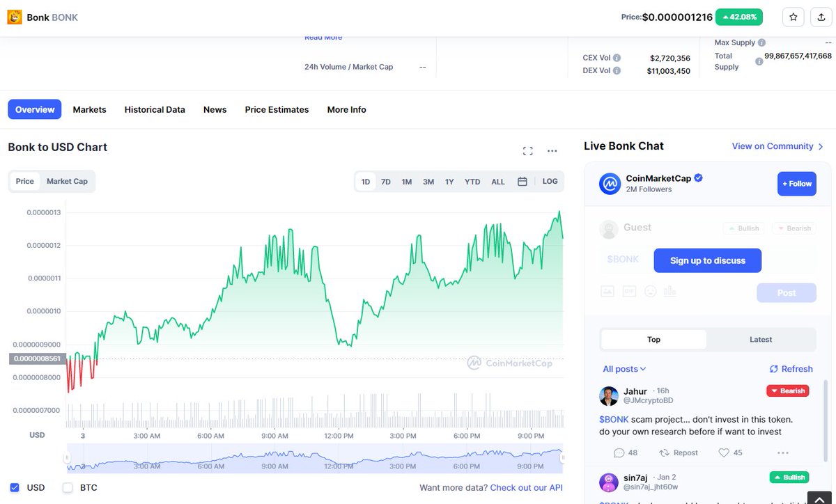836x504 pixels.
Task: Enable the BTC checkbox
Action: pos(68,488)
